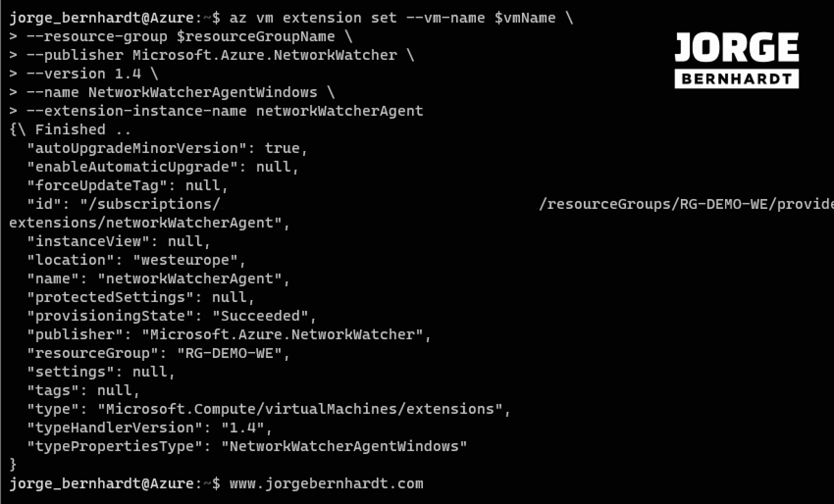
Task: Click the JORGE BERNHARDT logo
Action: click(x=736, y=60)
